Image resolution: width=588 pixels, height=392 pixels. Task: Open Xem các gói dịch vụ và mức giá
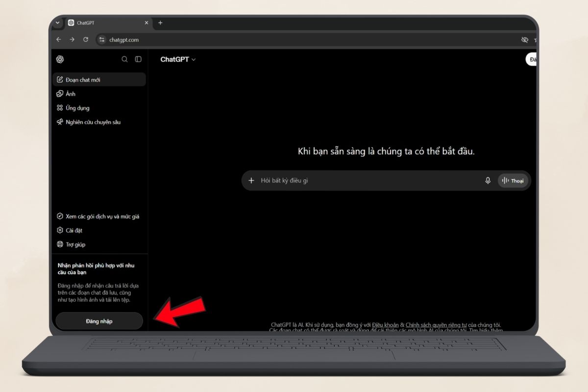coord(99,216)
